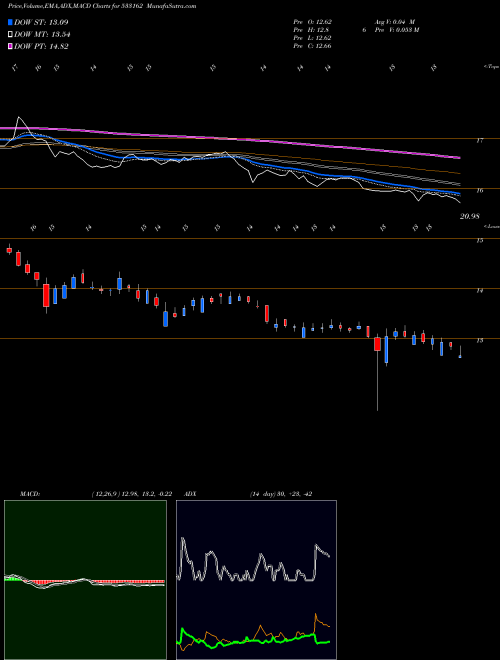This screenshot has height=660, width=500.
Task: Click the chart title mentioning MunafaSutra.com
Action: [x=102, y=6]
